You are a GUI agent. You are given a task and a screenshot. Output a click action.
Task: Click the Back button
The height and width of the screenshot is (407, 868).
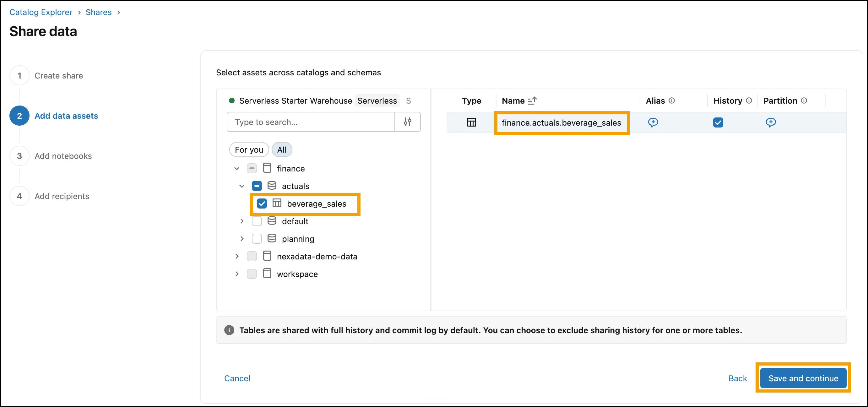pos(738,378)
